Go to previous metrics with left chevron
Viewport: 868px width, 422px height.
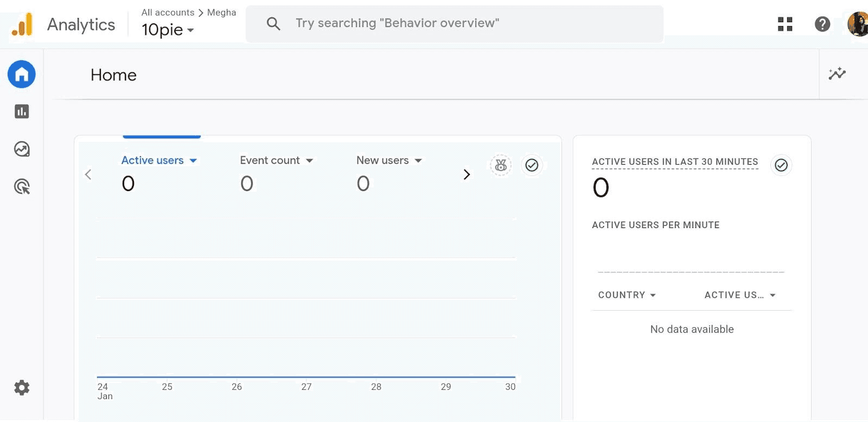tap(88, 174)
